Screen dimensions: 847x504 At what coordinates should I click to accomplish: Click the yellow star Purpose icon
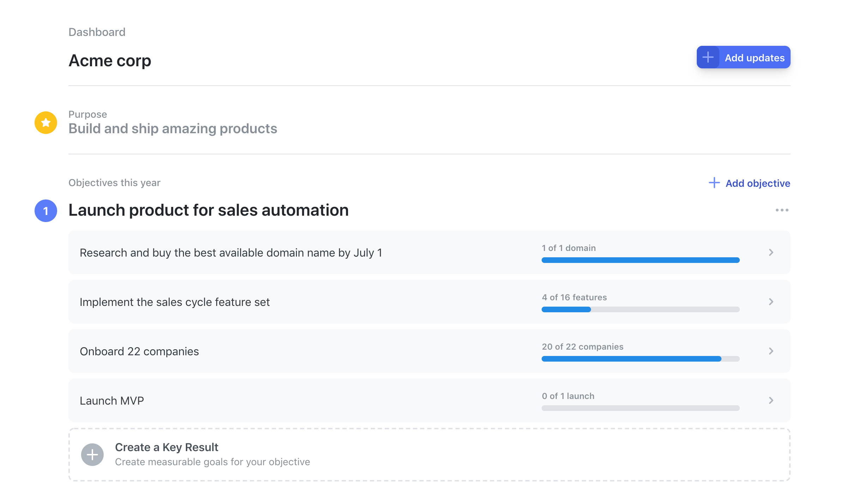coord(46,123)
